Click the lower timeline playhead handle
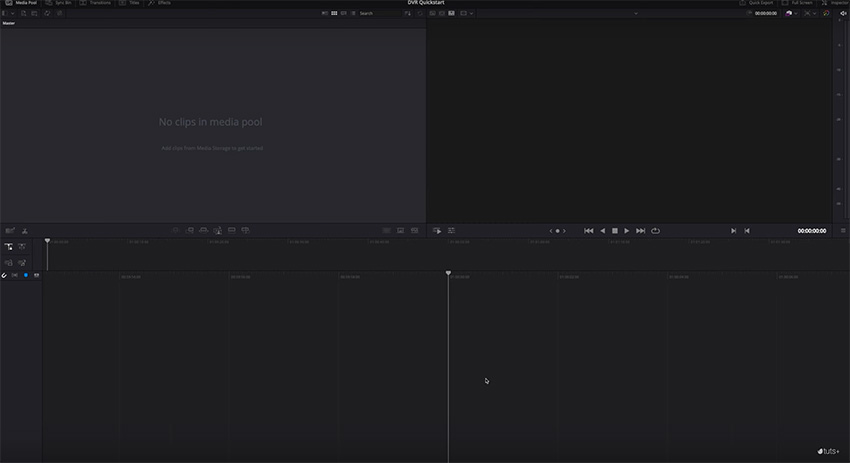Image resolution: width=850 pixels, height=463 pixels. 448,273
